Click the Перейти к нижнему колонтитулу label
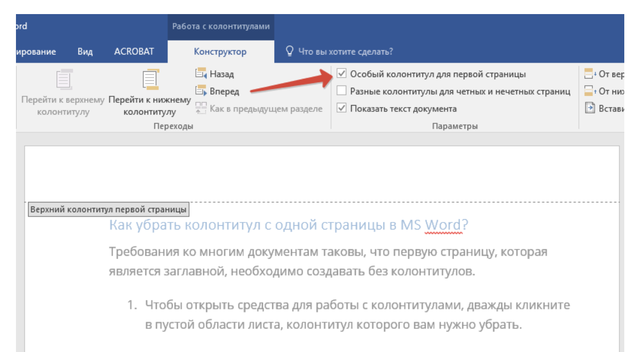The height and width of the screenshot is (352, 644). click(x=150, y=106)
